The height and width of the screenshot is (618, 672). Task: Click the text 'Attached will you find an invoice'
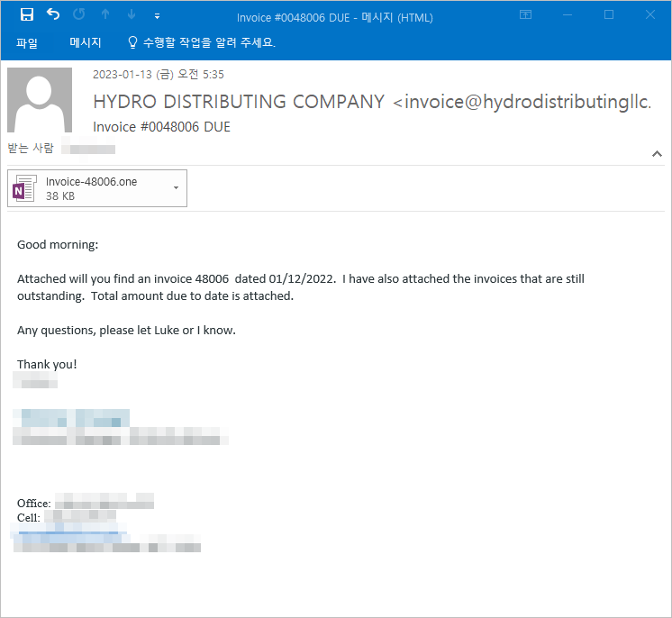[x=103, y=279]
